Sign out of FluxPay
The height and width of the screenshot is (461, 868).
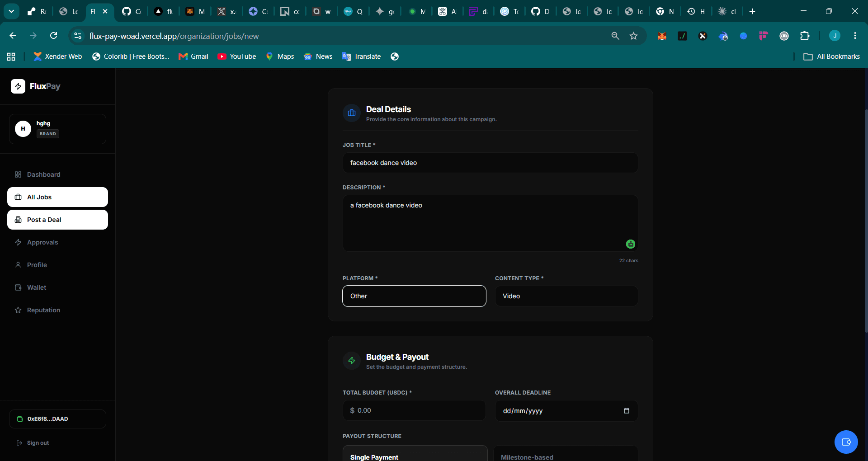point(33,443)
